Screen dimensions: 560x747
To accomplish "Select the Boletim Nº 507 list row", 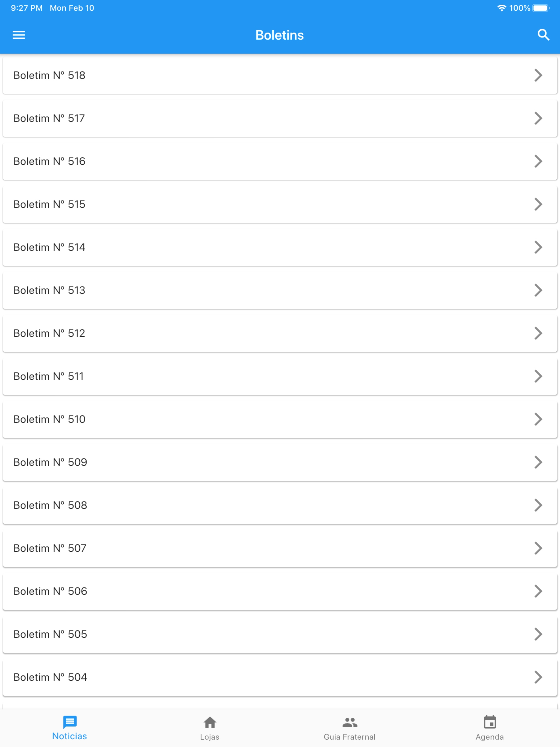I will [280, 548].
